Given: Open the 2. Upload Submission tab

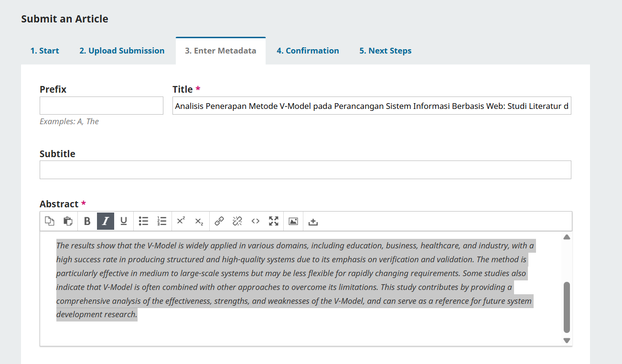Looking at the screenshot, I should pos(122,51).
